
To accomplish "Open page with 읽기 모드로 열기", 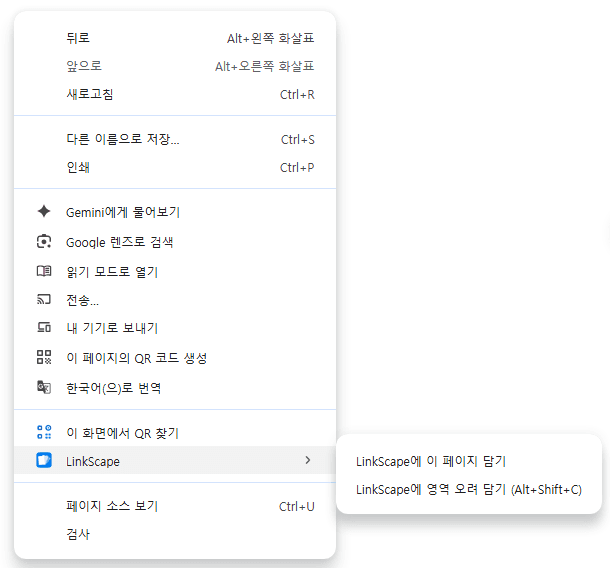I will (175, 272).
